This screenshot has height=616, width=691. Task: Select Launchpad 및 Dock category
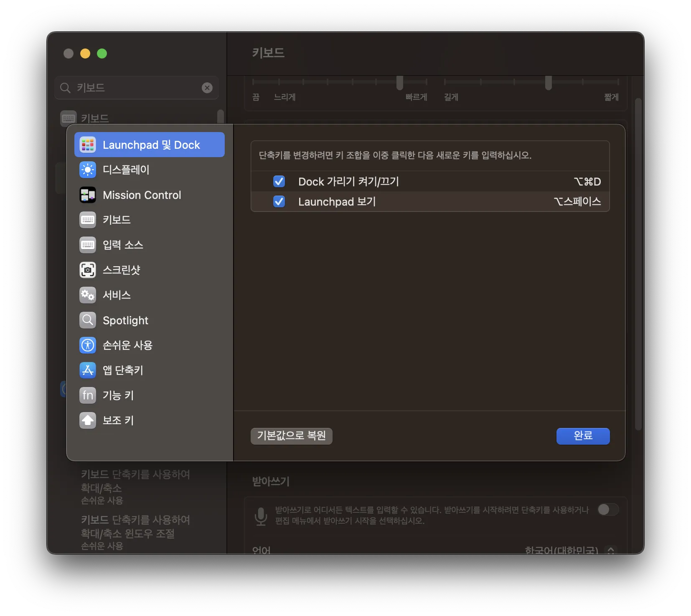[x=150, y=145]
